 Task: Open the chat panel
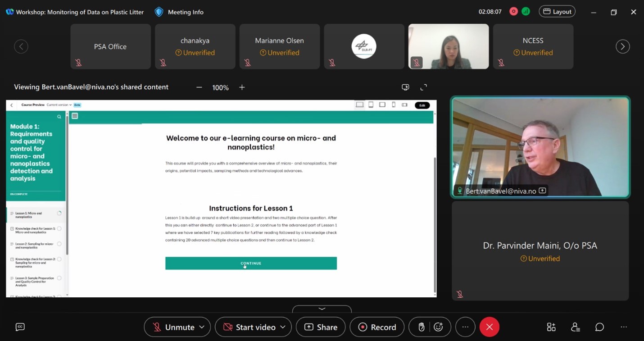[x=599, y=327]
